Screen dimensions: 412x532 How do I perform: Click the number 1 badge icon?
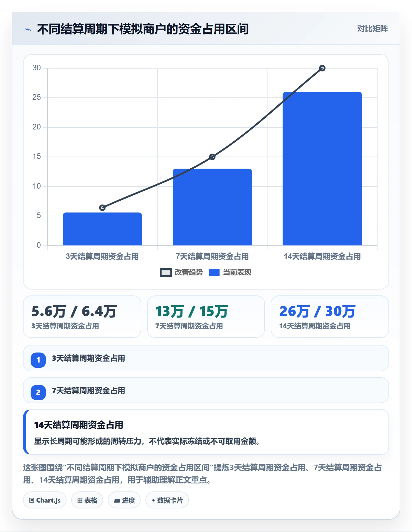pos(38,360)
